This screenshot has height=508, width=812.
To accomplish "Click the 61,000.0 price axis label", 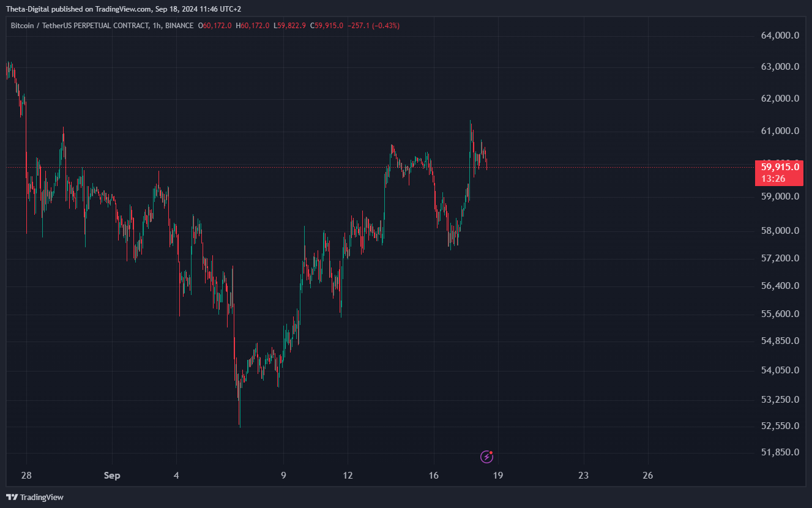I will [x=780, y=131].
